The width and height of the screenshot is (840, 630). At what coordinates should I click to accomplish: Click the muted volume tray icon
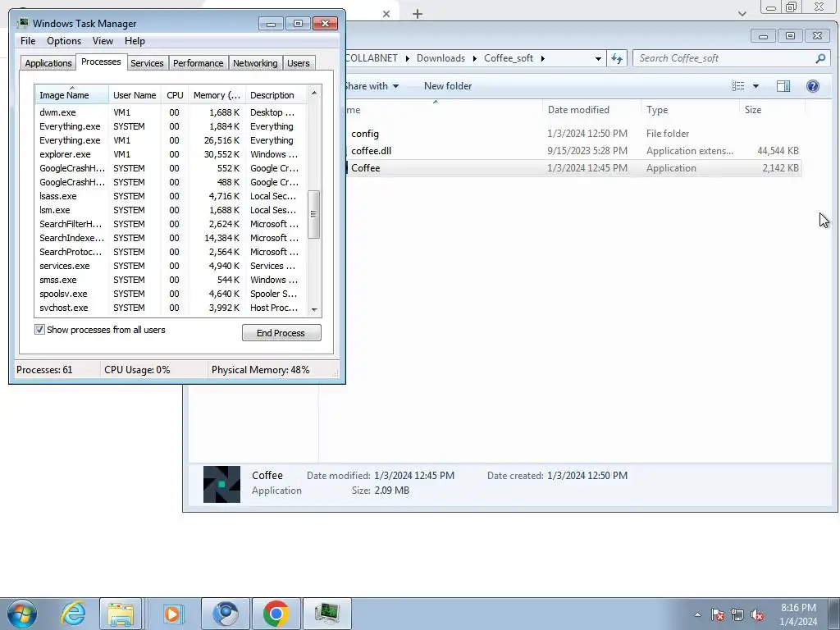(757, 614)
